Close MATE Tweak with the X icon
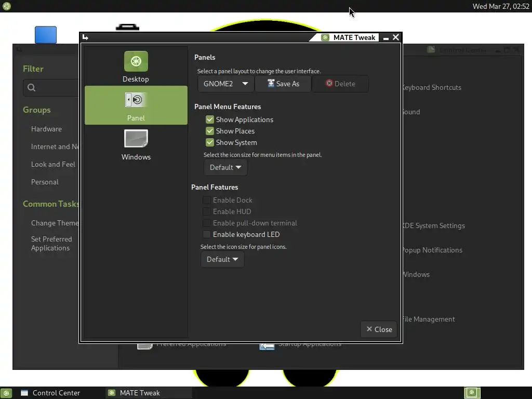 tap(395, 37)
